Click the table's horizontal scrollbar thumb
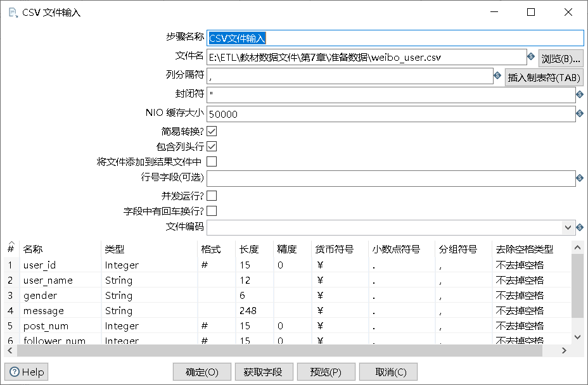 click(280, 351)
